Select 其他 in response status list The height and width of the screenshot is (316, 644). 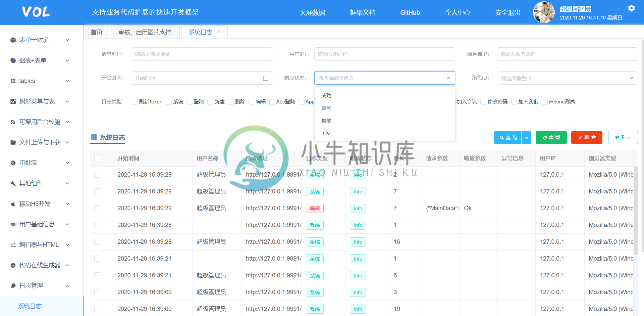pos(384,121)
